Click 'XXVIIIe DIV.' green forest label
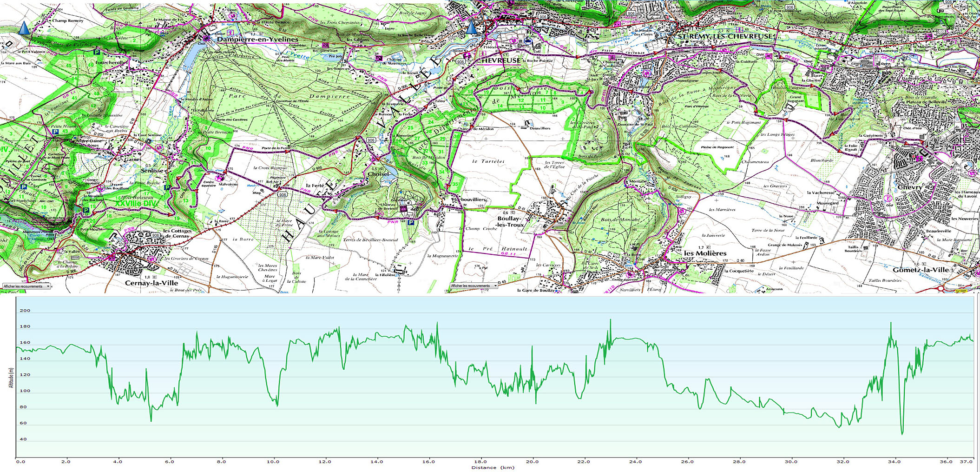The height and width of the screenshot is (472, 980). click(137, 204)
